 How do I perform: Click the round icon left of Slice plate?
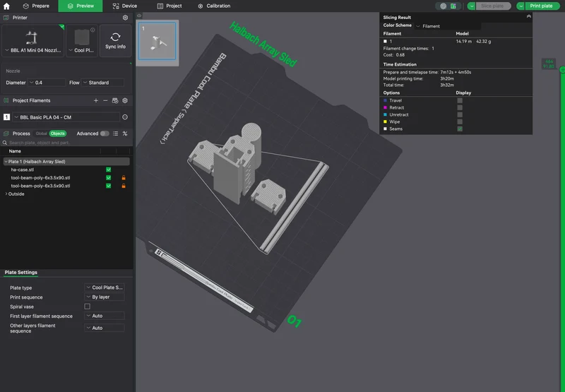tap(444, 6)
